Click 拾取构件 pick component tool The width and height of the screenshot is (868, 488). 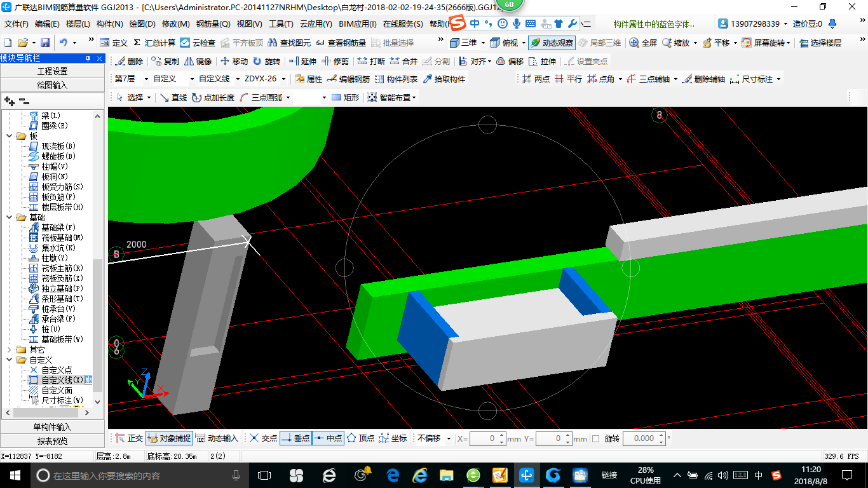point(444,79)
